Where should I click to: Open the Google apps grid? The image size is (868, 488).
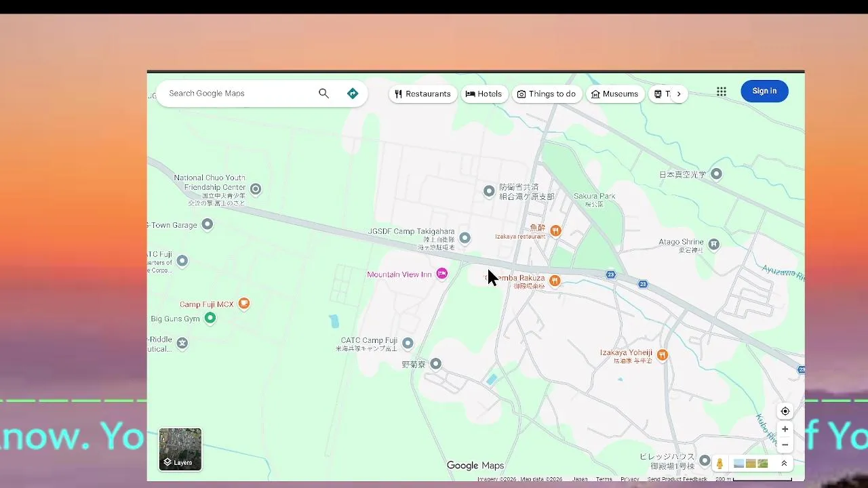point(722,91)
